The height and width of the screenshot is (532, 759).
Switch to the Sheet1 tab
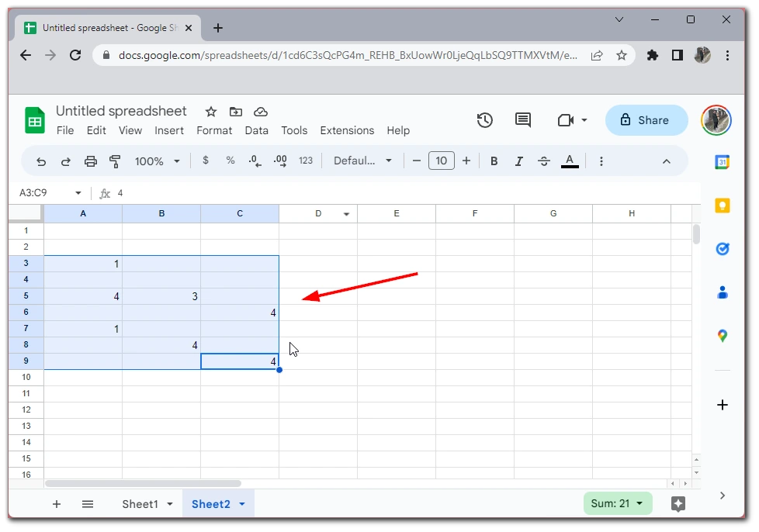pos(140,504)
